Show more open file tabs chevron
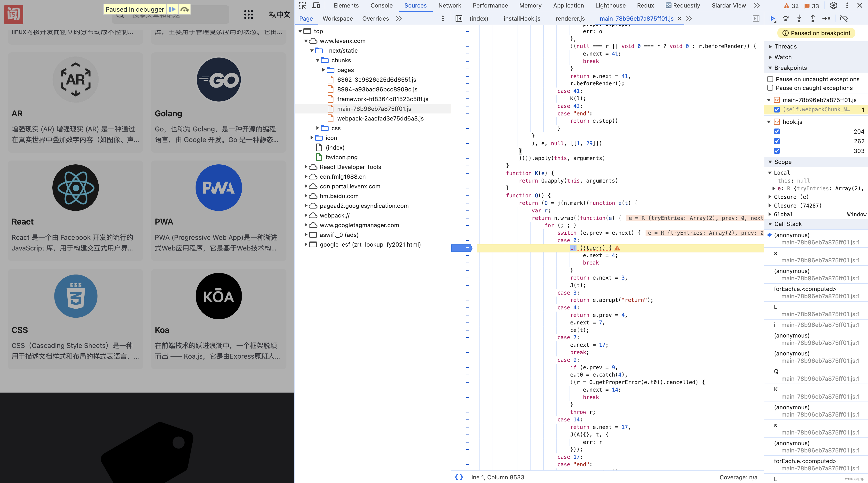 pyautogui.click(x=689, y=18)
